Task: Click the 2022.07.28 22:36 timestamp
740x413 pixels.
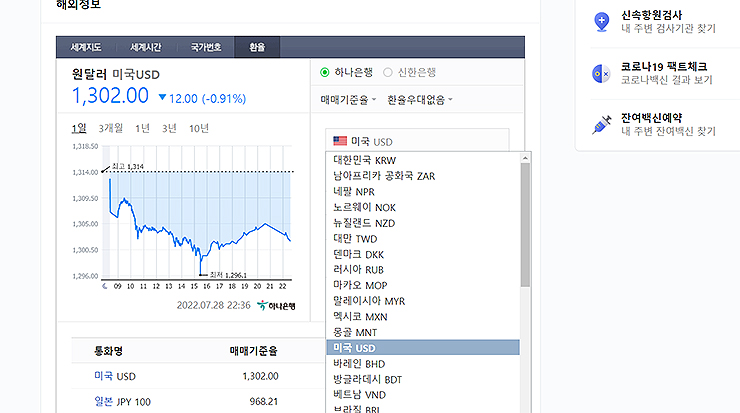Action: (x=213, y=305)
